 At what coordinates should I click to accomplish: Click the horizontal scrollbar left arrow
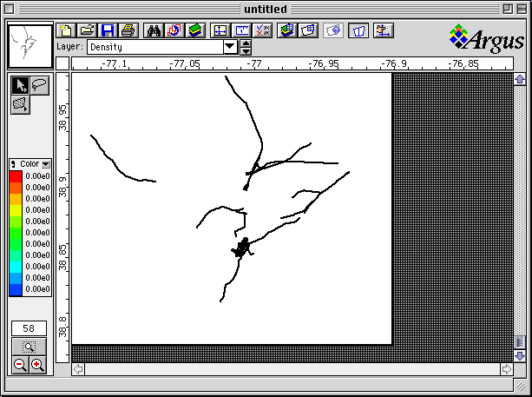point(78,369)
